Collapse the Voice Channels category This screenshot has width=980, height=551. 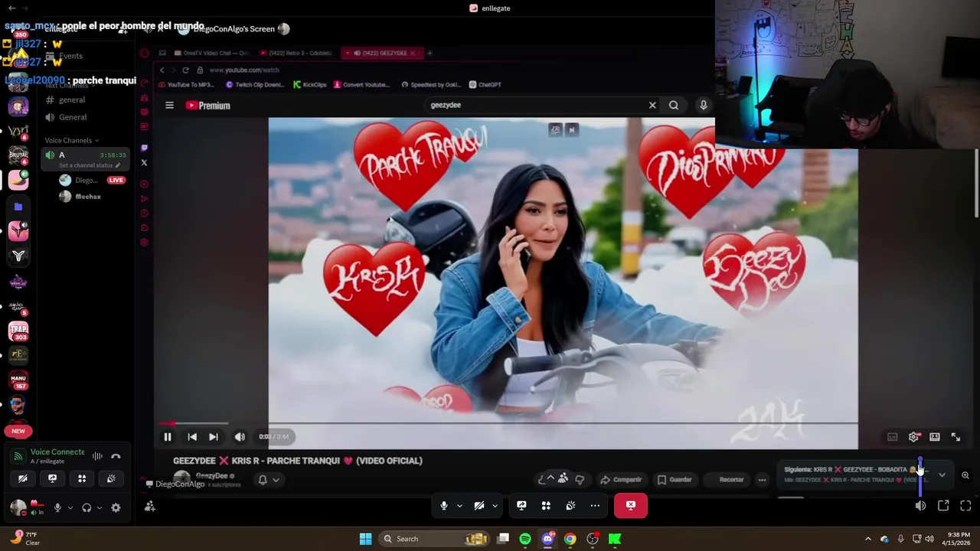point(72,141)
